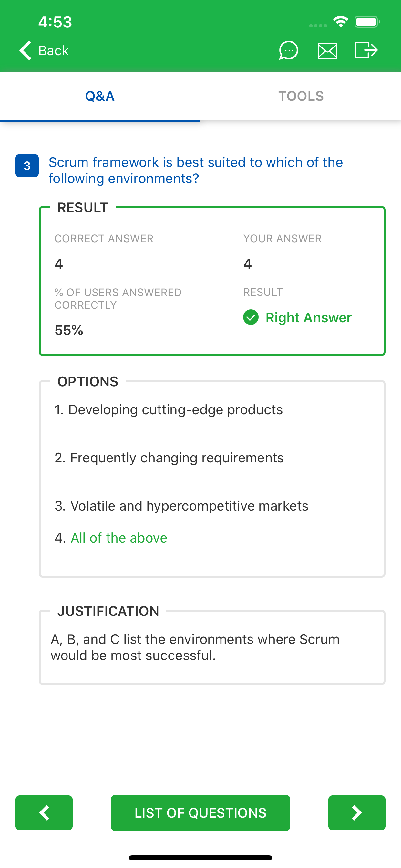Open the chat bubble icon
This screenshot has width=401, height=868.
288,51
